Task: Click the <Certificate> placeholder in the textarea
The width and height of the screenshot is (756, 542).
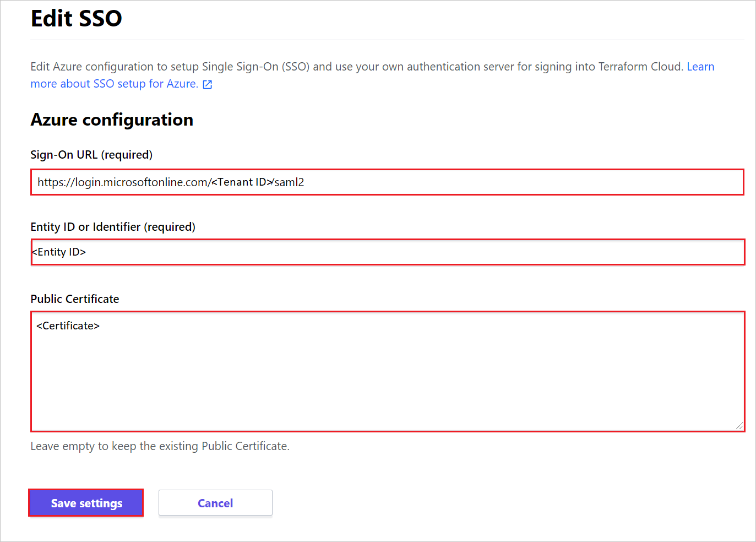Action: click(67, 326)
